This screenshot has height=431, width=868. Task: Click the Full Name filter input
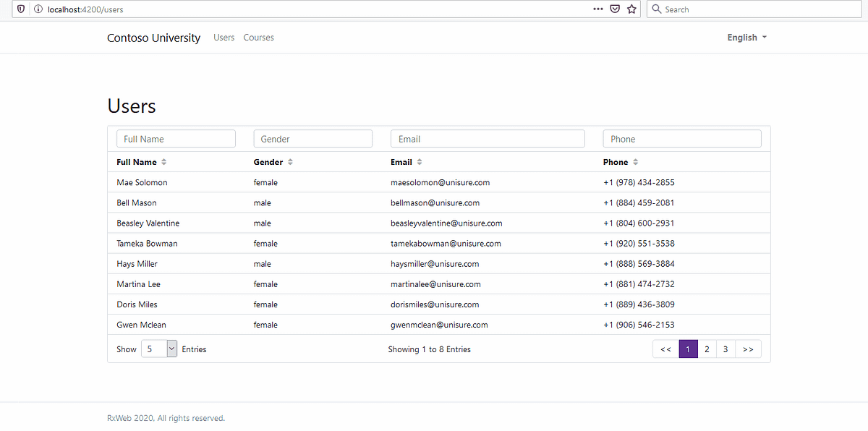176,138
